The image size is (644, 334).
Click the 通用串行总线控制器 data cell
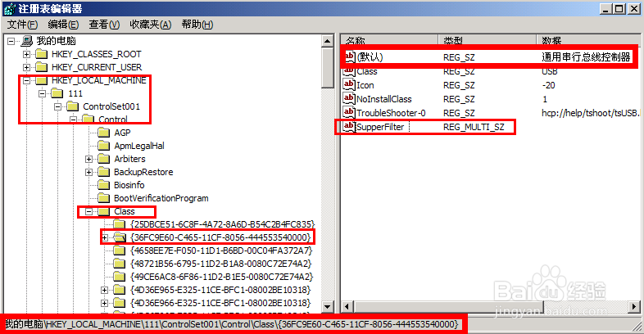(x=586, y=57)
